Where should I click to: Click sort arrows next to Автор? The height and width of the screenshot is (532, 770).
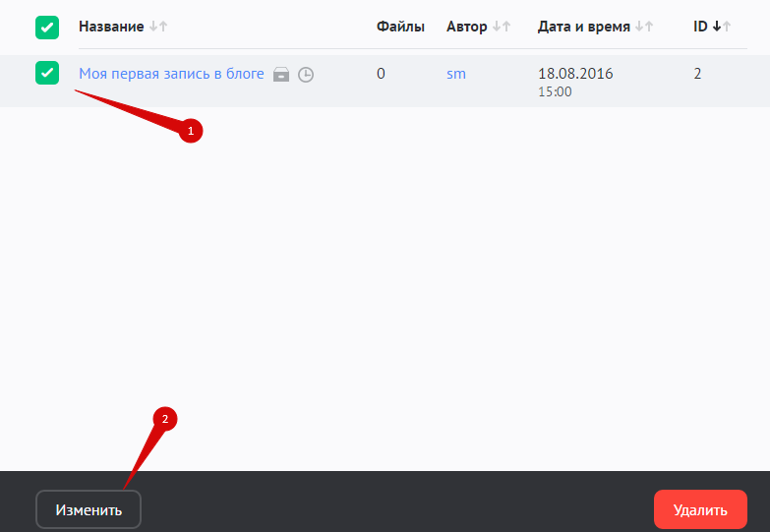tap(502, 27)
